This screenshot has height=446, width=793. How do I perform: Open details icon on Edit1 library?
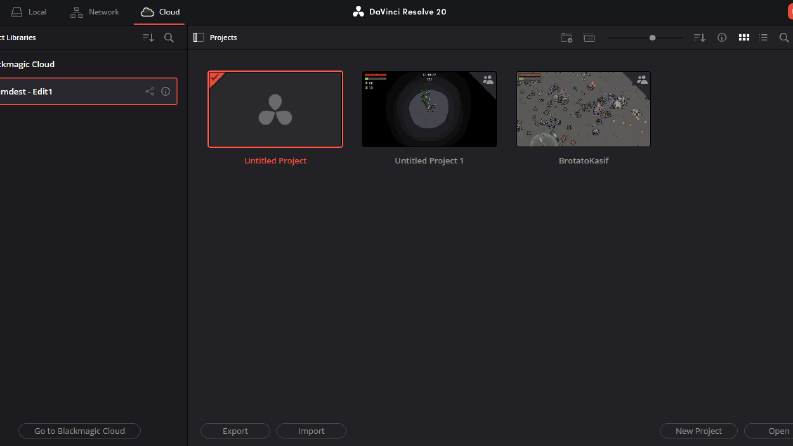point(165,92)
